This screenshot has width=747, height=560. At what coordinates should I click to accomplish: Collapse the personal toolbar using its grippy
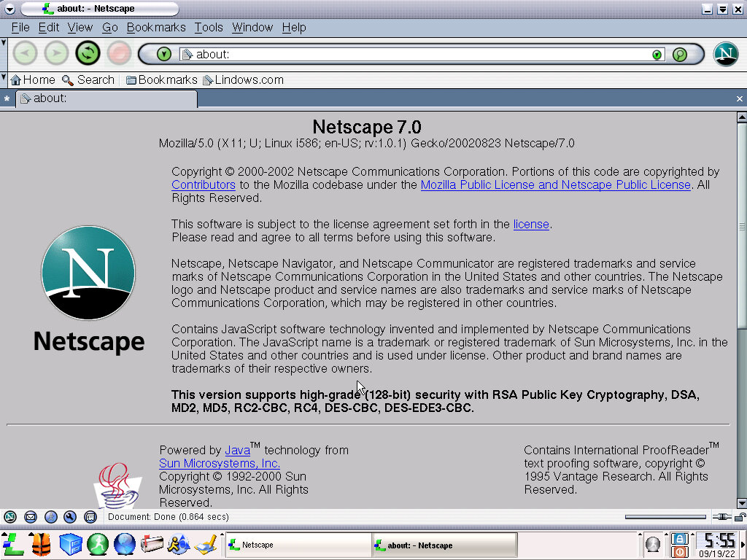pyautogui.click(x=4, y=79)
